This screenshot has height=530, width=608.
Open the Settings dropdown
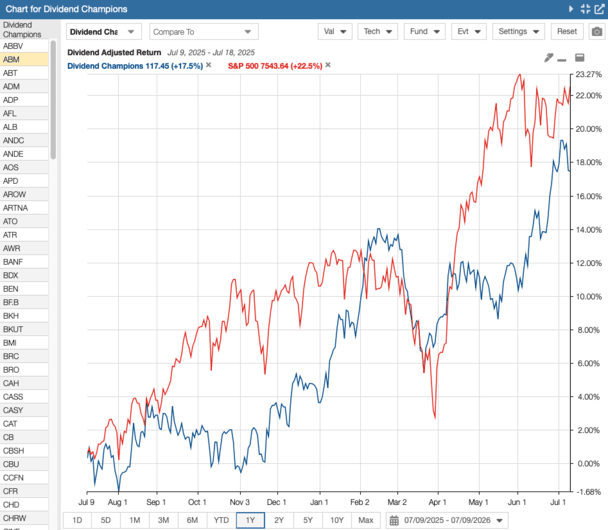click(518, 31)
